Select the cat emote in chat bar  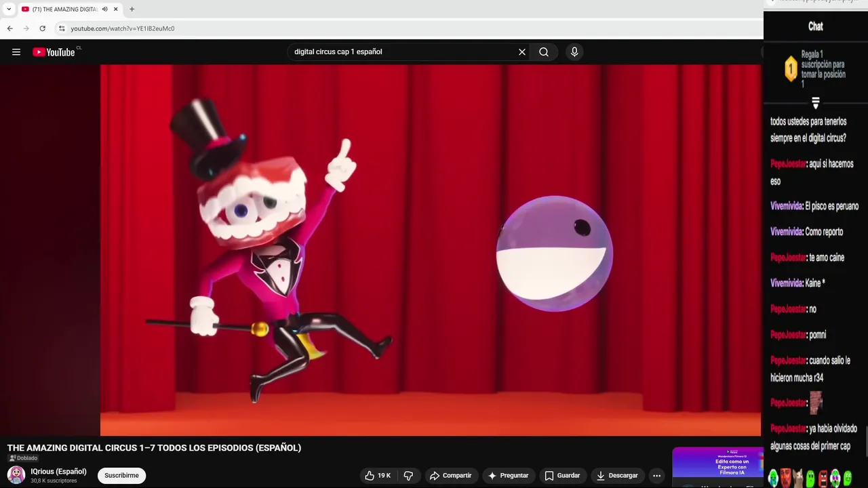[798, 478]
